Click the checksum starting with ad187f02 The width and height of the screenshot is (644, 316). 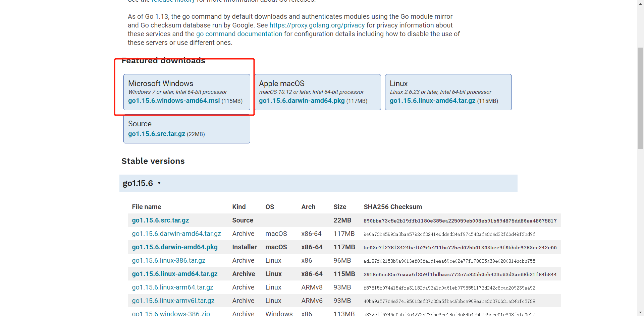449,261
